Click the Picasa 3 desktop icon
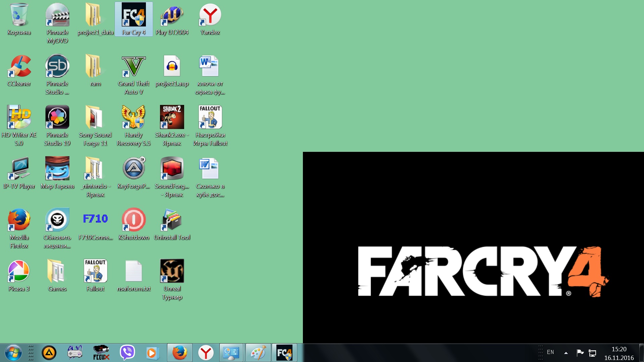Screen dimensions: 644x362 pos(19,271)
